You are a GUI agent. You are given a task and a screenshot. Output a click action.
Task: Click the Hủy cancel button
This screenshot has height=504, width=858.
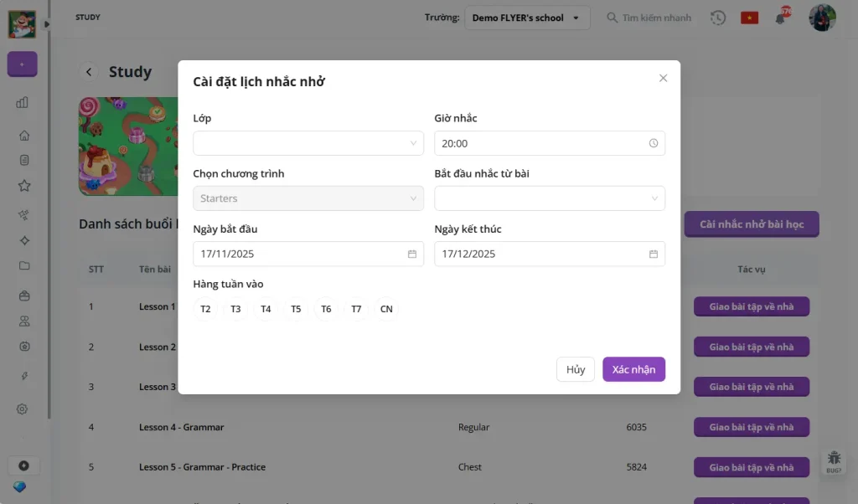point(575,369)
